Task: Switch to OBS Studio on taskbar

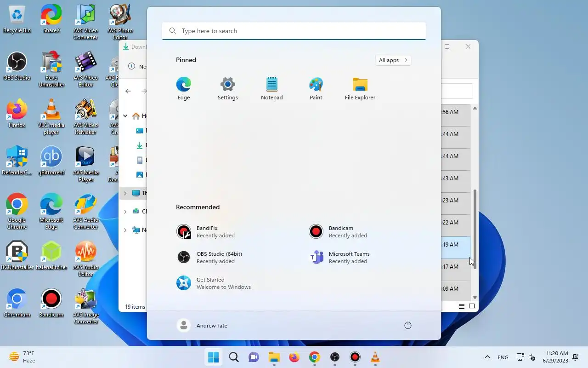Action: [335, 357]
